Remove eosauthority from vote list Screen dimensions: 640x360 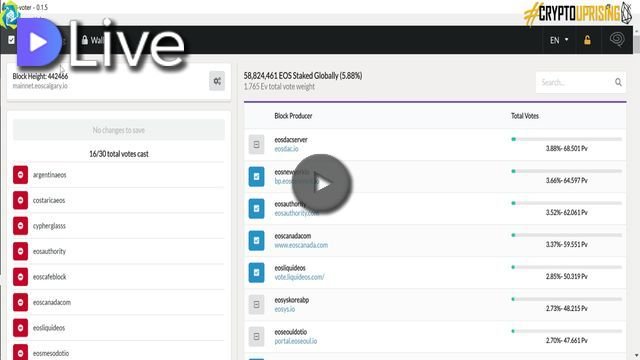click(20, 251)
